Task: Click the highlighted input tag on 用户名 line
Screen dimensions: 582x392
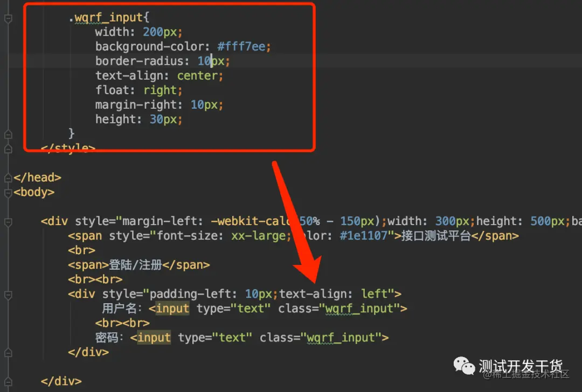Action: coord(172,308)
